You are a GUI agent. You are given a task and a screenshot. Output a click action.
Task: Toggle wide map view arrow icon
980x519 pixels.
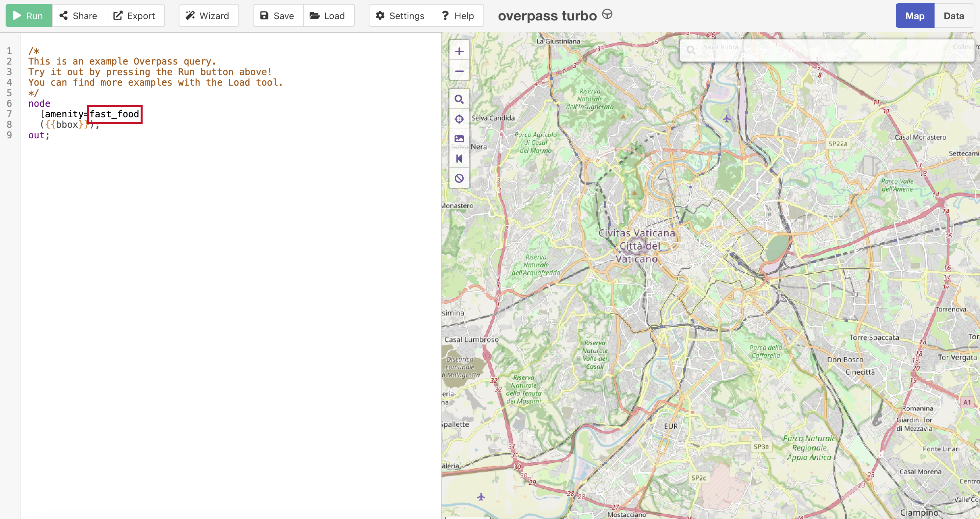tap(459, 159)
